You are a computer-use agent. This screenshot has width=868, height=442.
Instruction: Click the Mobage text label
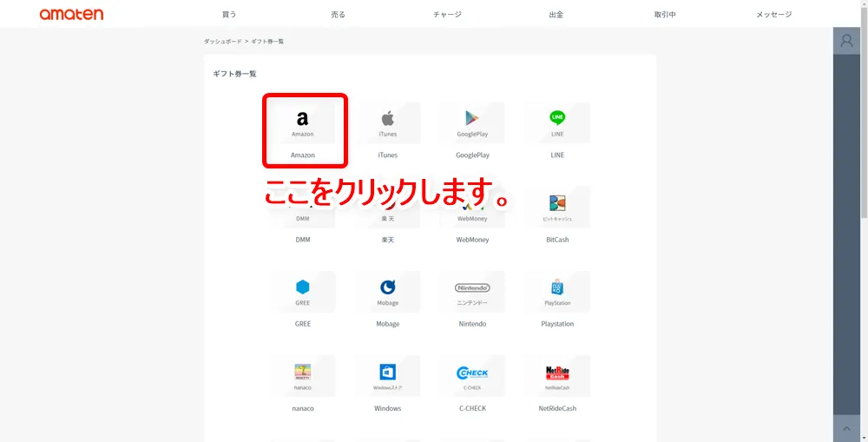[x=387, y=324]
